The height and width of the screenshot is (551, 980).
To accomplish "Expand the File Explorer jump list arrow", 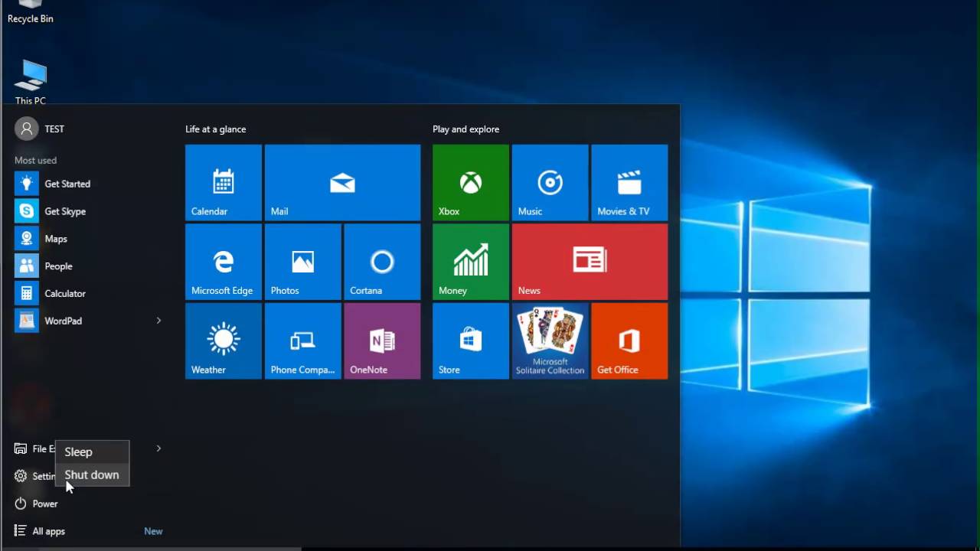I will (158, 448).
